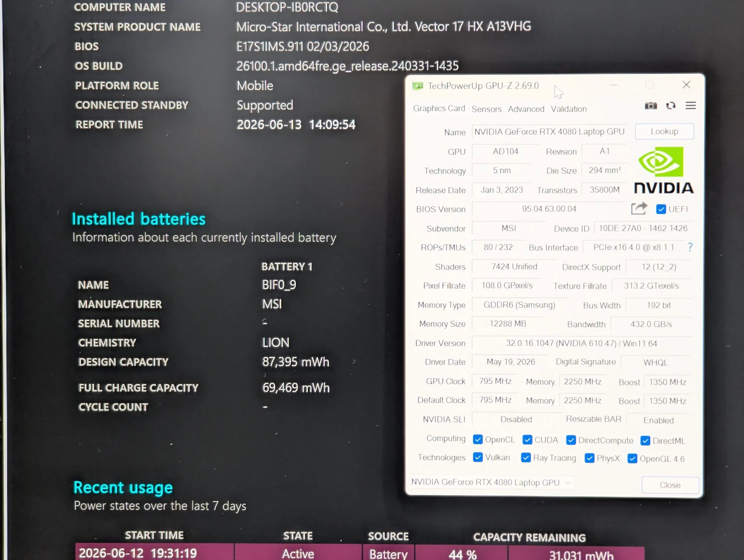Click the GPU-Z refresh icon
Screen dimensions: 744x560
click(x=671, y=106)
